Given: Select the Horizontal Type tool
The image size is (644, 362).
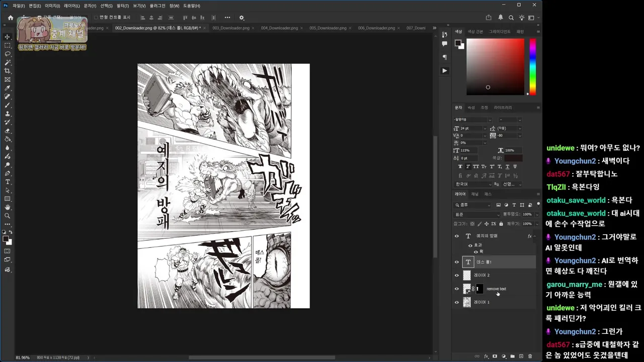Looking at the screenshot, I should (8, 182).
